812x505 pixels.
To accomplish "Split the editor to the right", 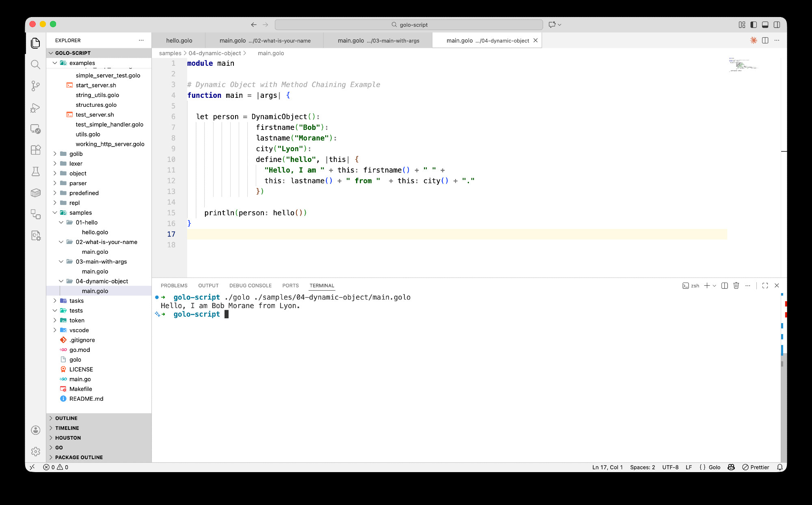I will coord(765,40).
